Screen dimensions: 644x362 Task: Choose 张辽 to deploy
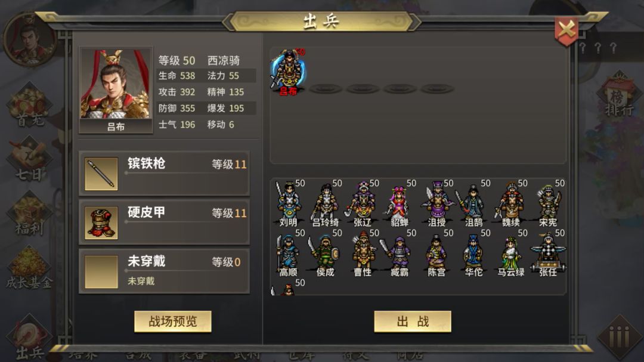click(x=363, y=203)
